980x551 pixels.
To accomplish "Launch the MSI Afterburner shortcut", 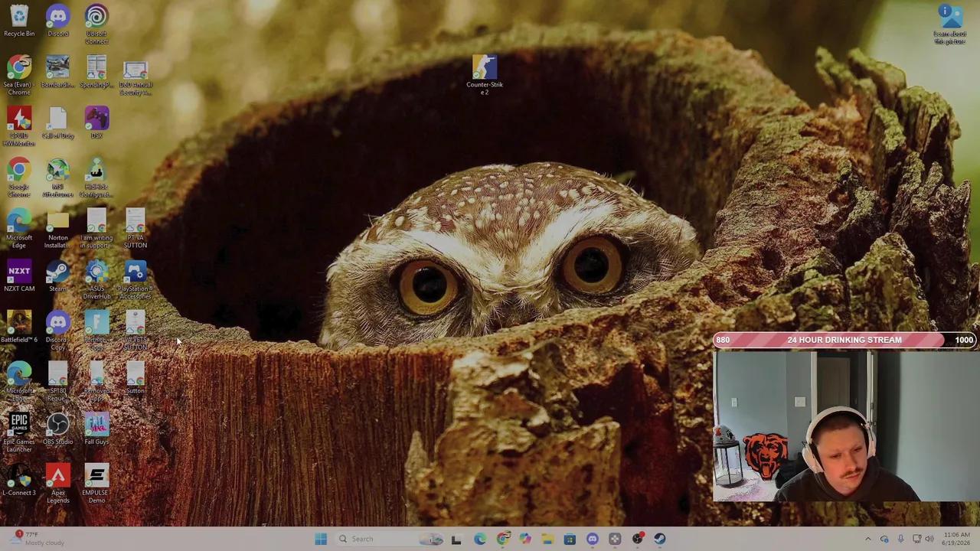I will point(58,178).
